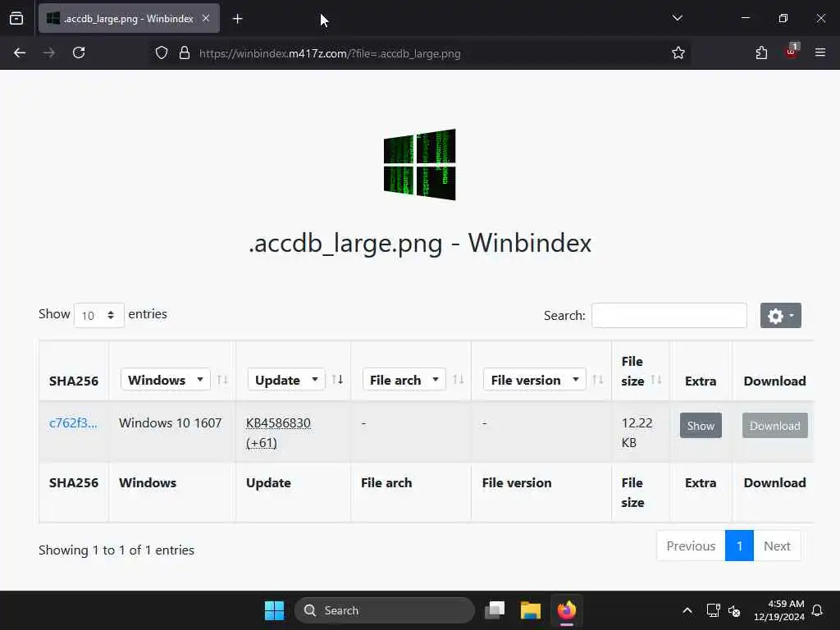Sort by the File version column arrows
This screenshot has height=630, width=840.
coord(598,380)
